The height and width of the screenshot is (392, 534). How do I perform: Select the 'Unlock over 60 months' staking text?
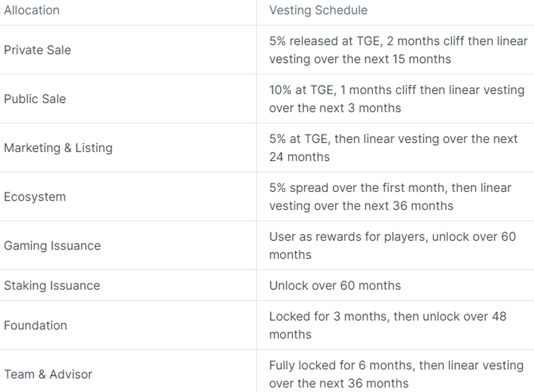pos(335,285)
